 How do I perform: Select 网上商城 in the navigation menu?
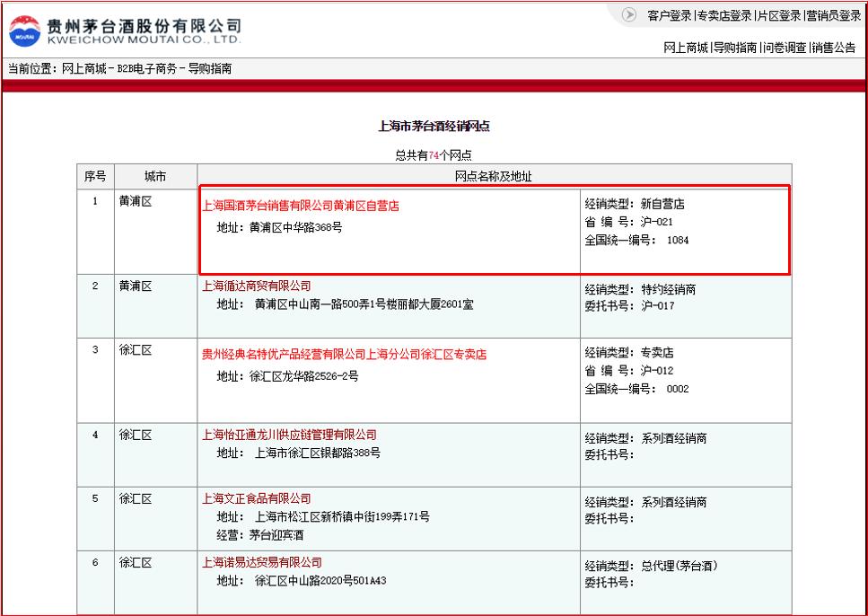coord(686,47)
